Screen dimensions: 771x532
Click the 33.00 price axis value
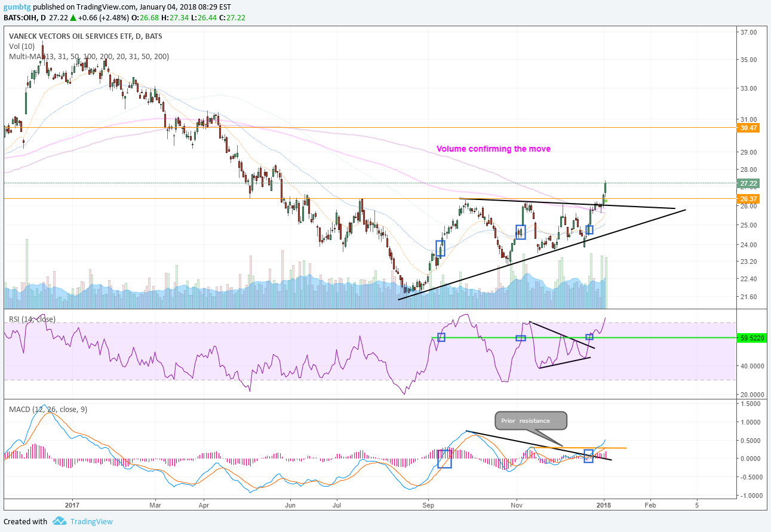[749, 88]
